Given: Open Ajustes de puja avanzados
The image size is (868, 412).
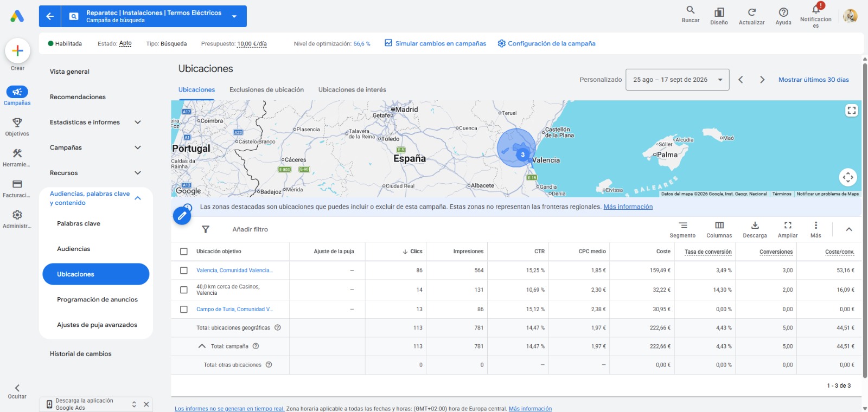Looking at the screenshot, I should click(x=97, y=325).
